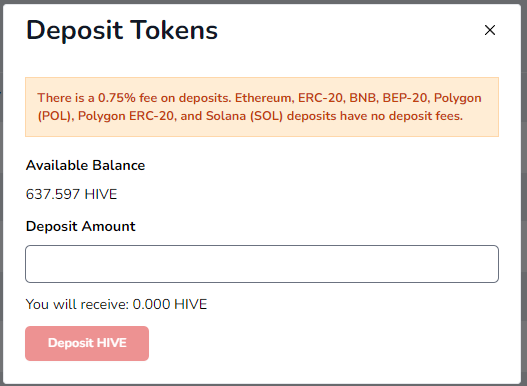
Task: Click the dimmed backdrop left of dialog
Action: tap(1, 193)
